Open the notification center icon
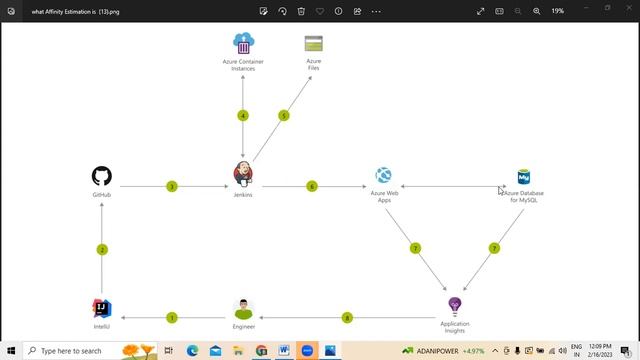 click(625, 351)
